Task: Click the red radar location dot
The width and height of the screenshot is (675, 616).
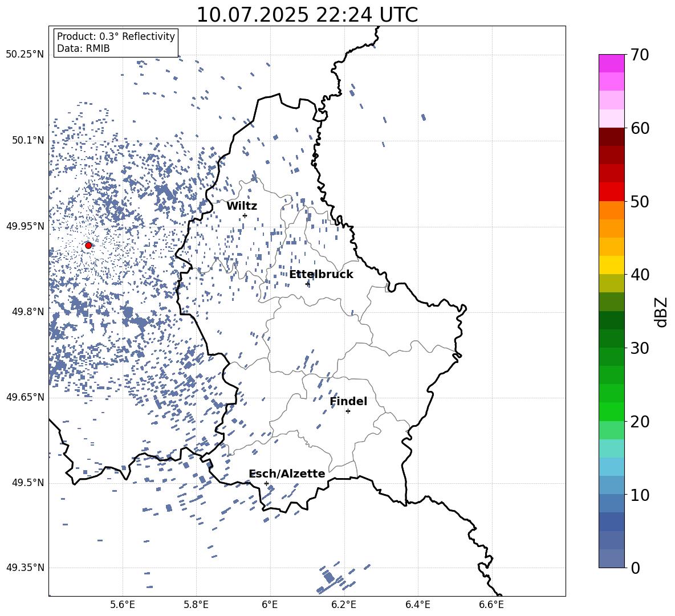Action: point(88,246)
